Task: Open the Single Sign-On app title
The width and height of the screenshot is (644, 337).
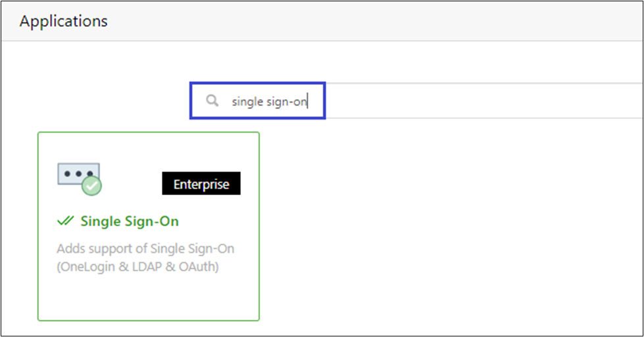Action: point(129,221)
